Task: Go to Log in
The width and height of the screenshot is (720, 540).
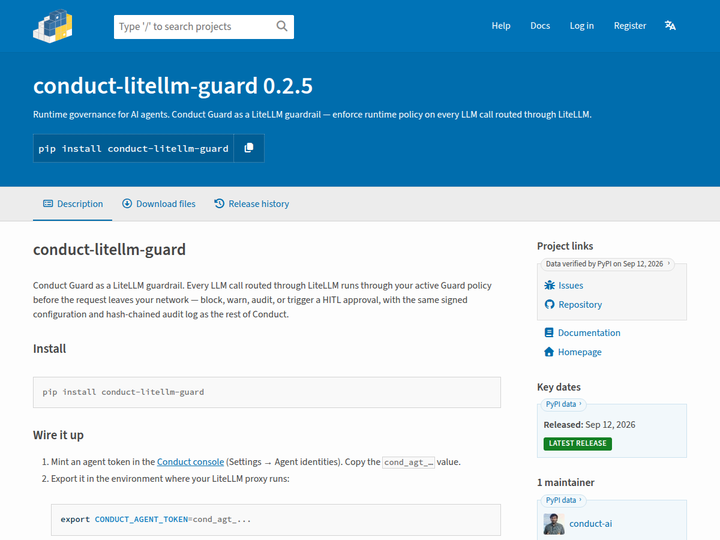Action: (x=582, y=26)
